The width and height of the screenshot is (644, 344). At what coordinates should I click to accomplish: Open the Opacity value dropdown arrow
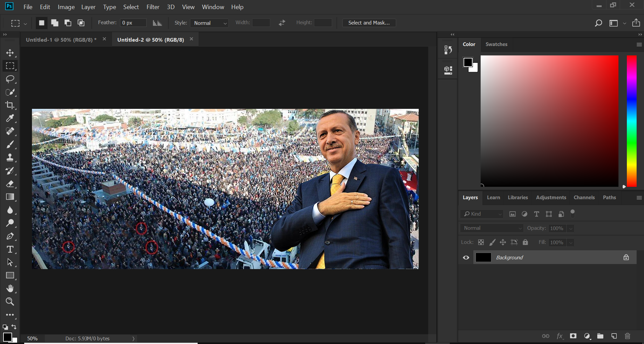pyautogui.click(x=570, y=228)
